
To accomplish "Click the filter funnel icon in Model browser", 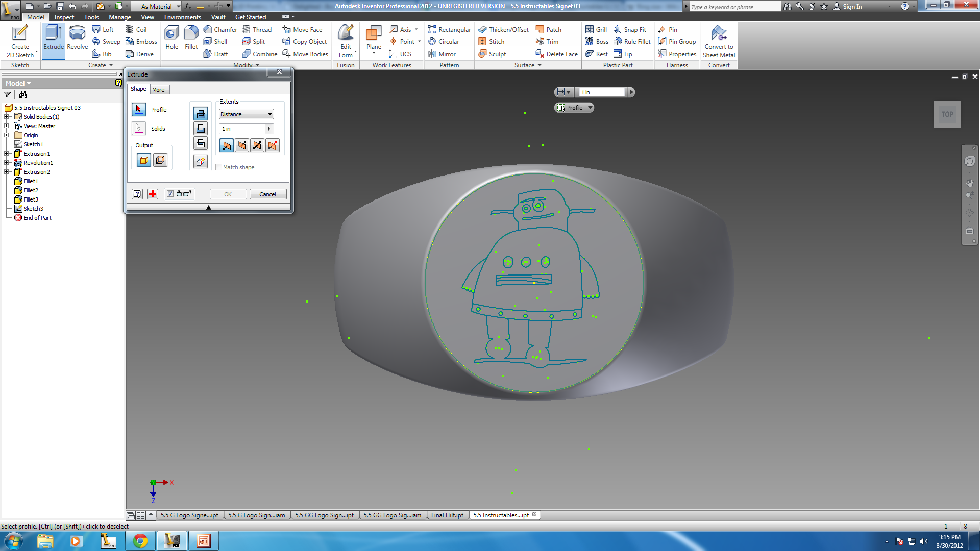I will (7, 94).
